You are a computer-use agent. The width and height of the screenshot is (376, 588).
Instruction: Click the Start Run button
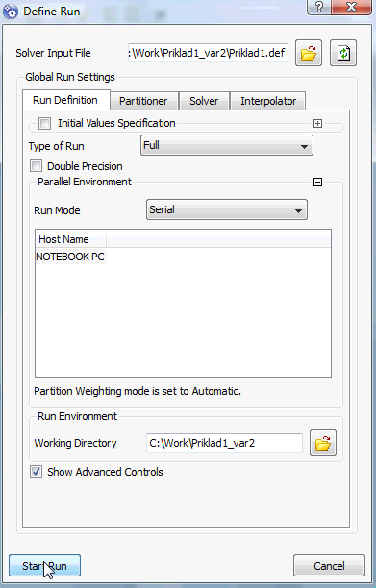44,566
